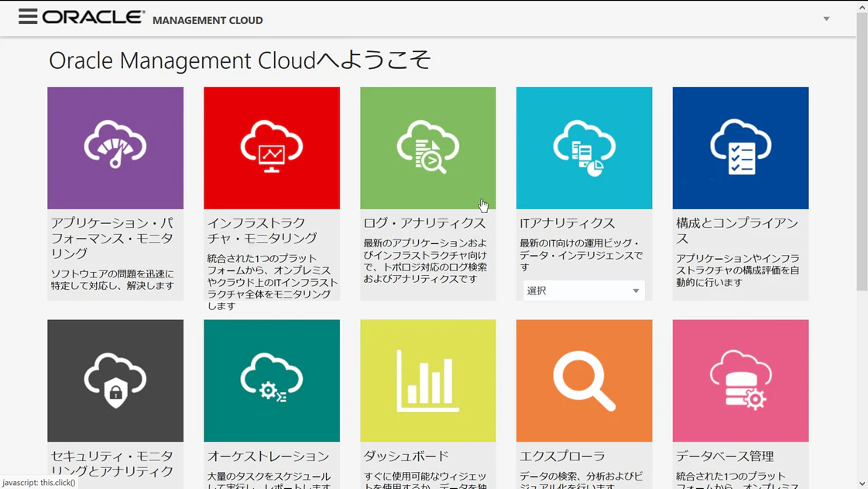Click the page's vertical scrollbar thumb
The image size is (868, 489).
862,150
